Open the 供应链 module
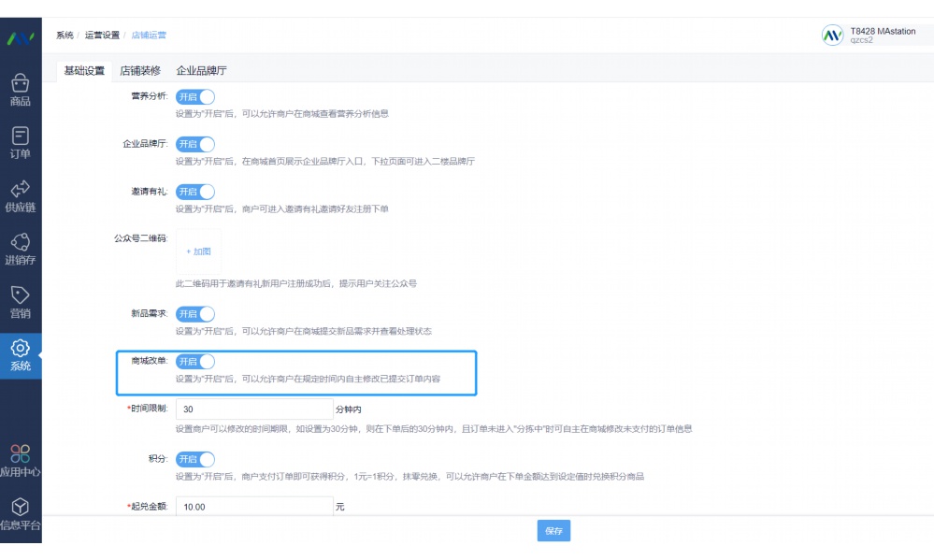 coord(22,196)
